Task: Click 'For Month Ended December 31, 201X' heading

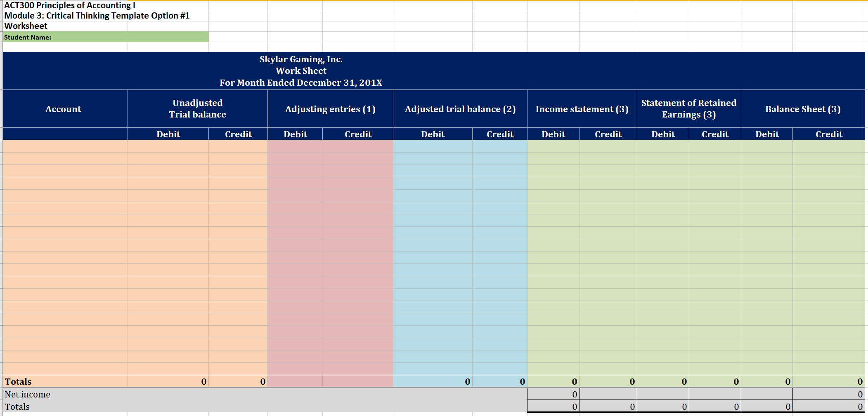Action: (x=301, y=82)
